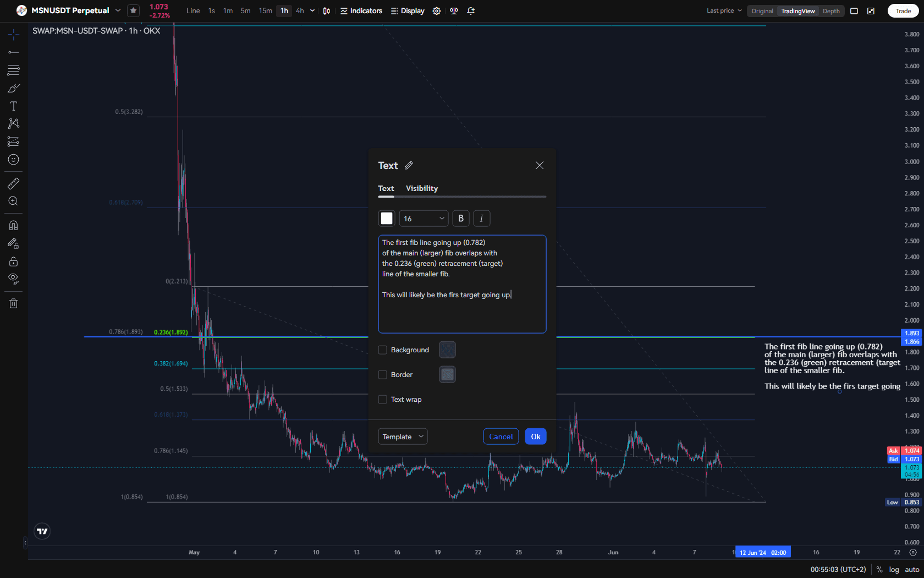The width and height of the screenshot is (924, 578).
Task: Open the Fibonacci tools in left toolbar
Action: point(14,70)
